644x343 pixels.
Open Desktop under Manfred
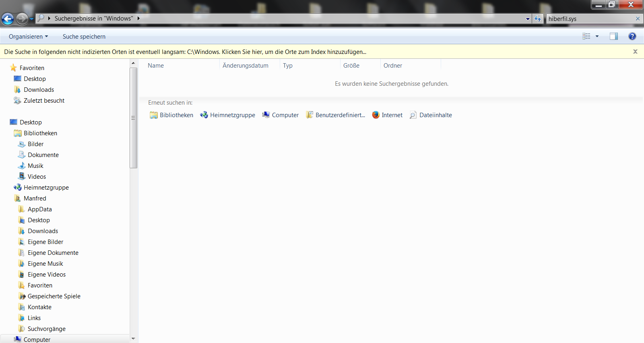pyautogui.click(x=34, y=220)
